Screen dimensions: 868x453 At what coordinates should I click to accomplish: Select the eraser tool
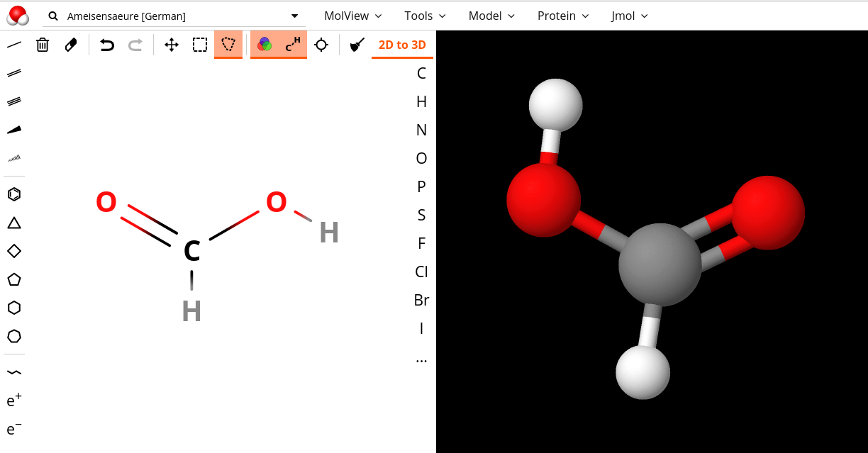point(71,45)
